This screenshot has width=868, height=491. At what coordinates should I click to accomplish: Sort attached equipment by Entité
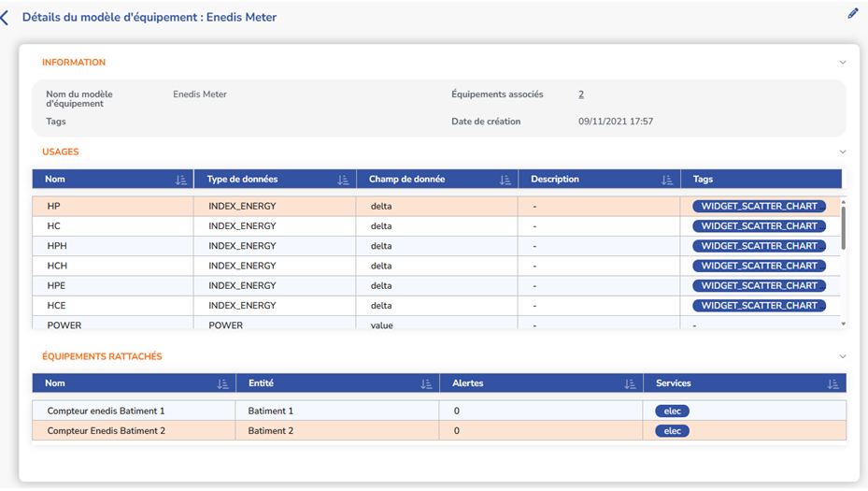point(426,383)
